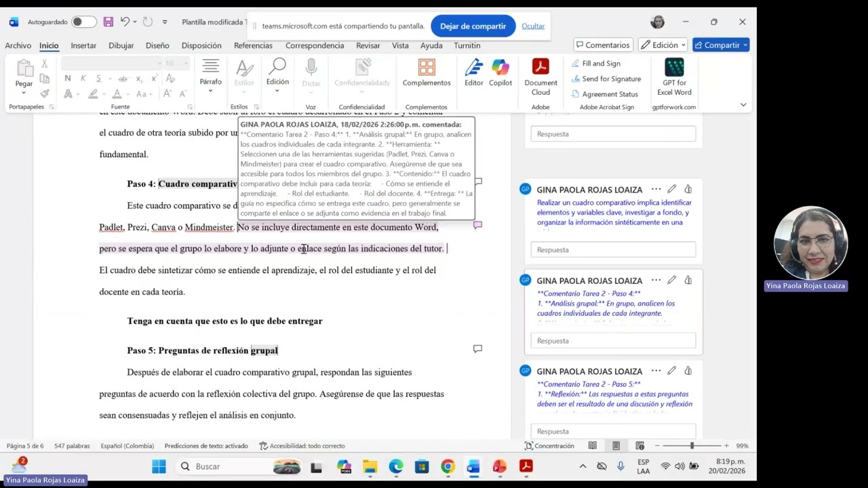The height and width of the screenshot is (488, 868).
Task: Open the Edición mode dropdown near Compartir
Action: click(663, 45)
